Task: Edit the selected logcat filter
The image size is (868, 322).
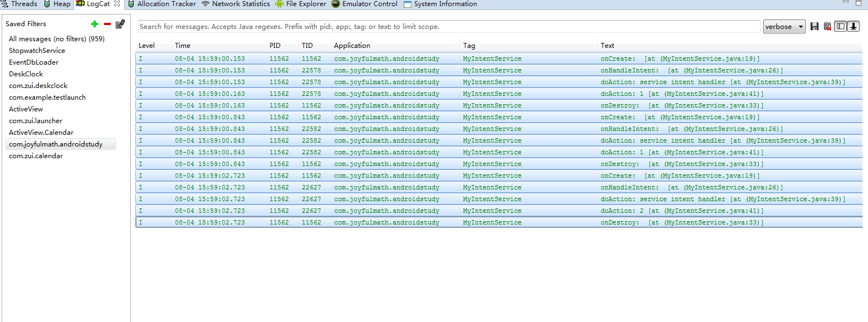Action: coord(120,24)
